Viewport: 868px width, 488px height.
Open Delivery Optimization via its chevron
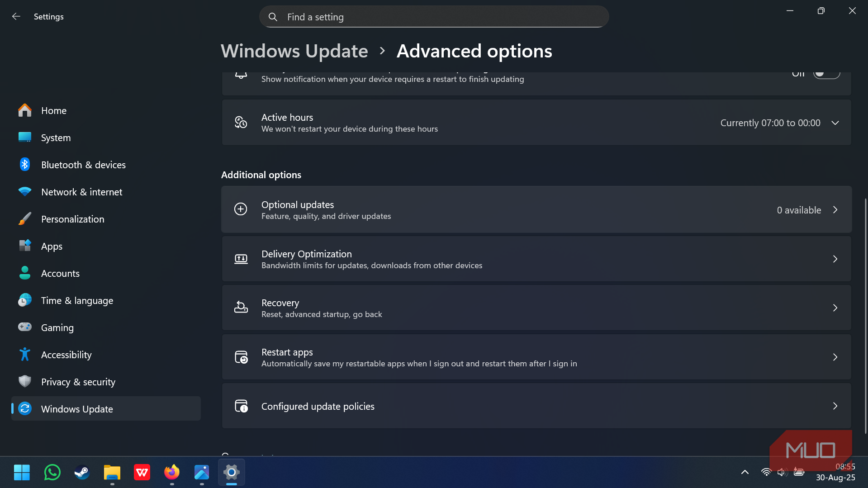pyautogui.click(x=835, y=259)
